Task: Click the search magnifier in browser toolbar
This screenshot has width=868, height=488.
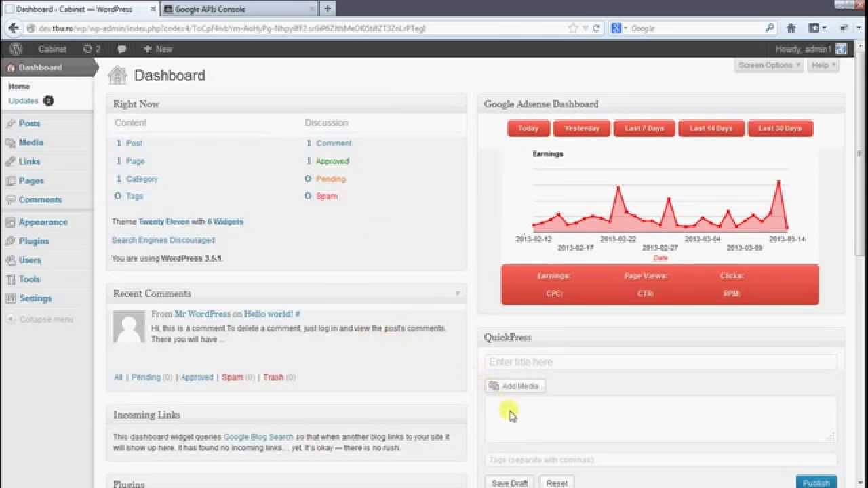Action: pos(770,28)
